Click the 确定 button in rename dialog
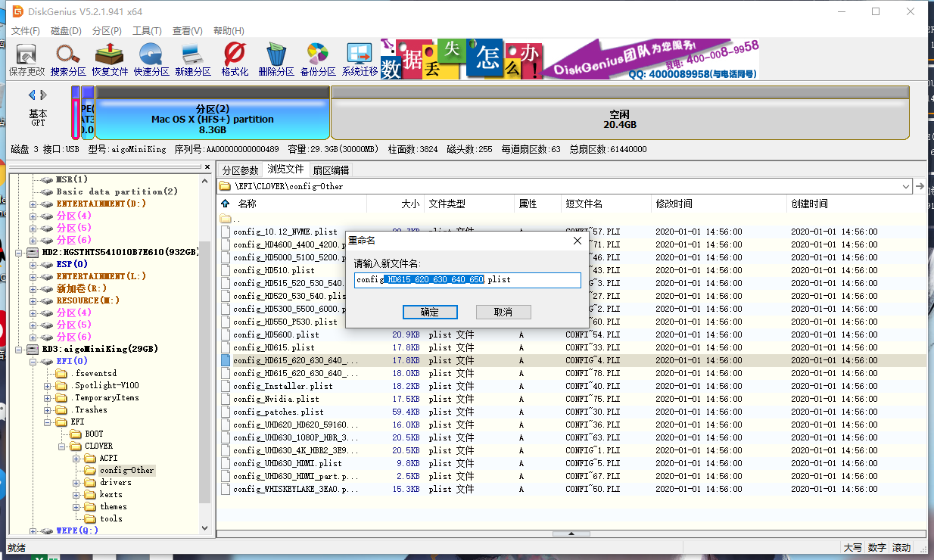 click(429, 312)
